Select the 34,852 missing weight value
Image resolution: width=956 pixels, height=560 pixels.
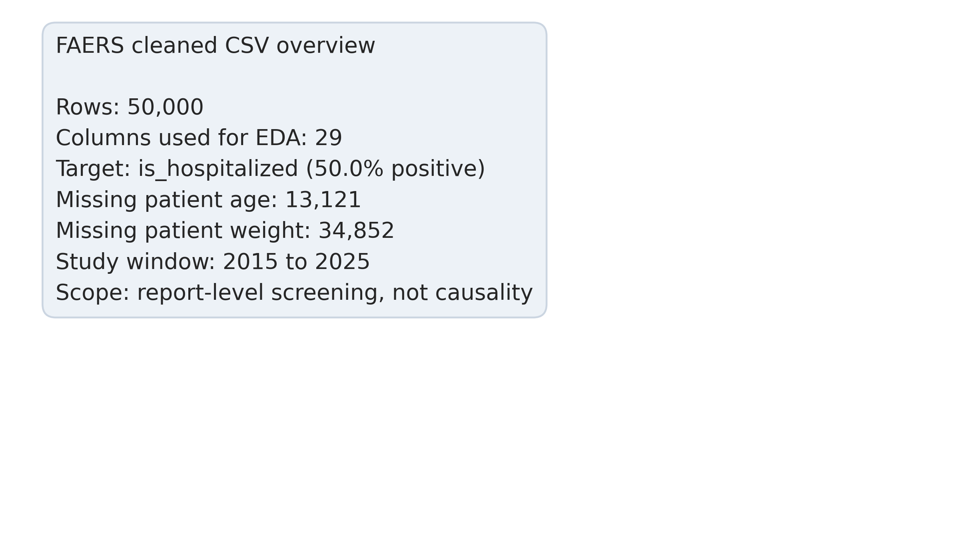pos(356,231)
